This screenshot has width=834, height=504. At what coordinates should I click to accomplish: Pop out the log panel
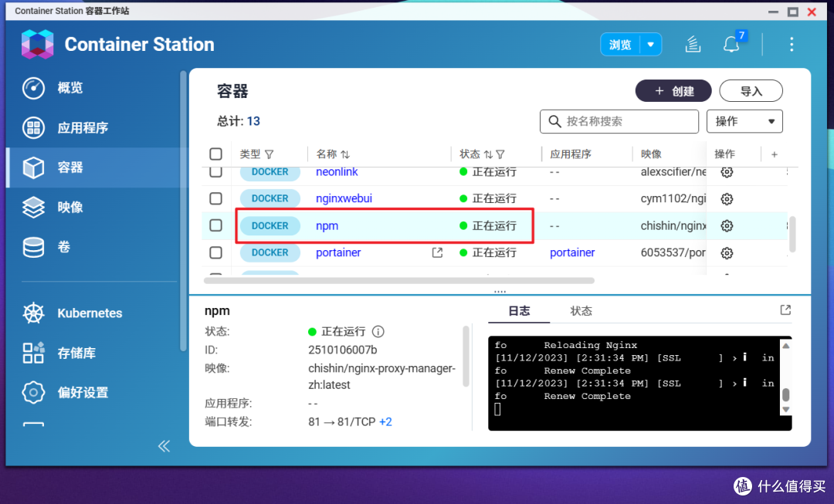click(x=785, y=310)
